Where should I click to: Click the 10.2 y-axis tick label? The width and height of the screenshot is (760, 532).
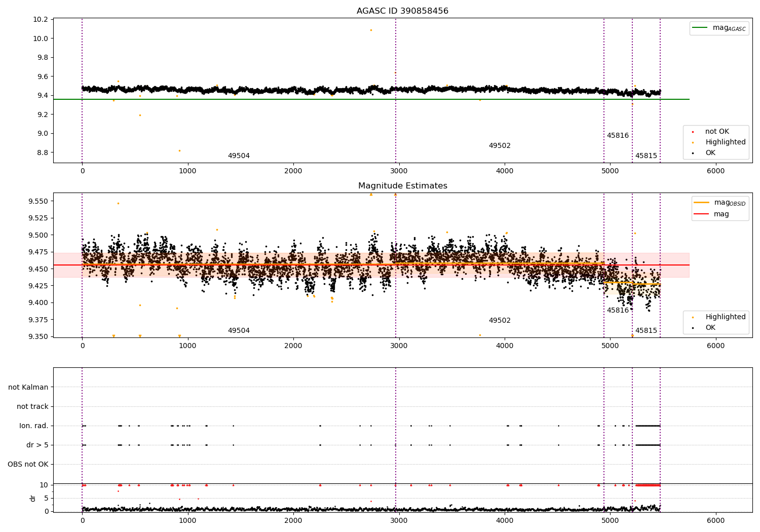click(x=41, y=20)
